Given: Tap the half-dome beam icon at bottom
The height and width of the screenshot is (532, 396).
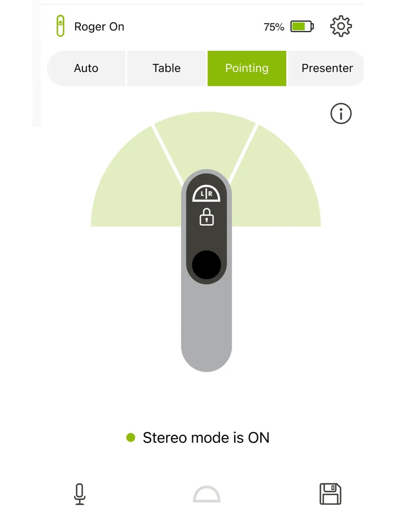Looking at the screenshot, I should (206, 494).
